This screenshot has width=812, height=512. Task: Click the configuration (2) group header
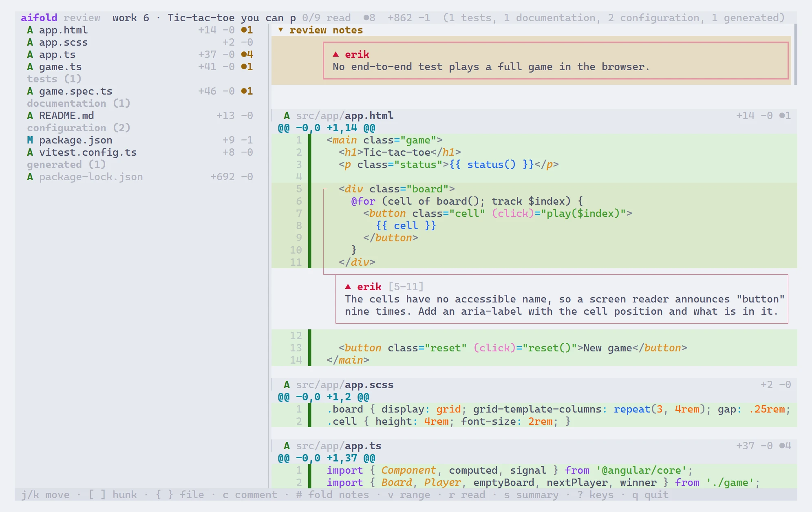(x=79, y=128)
